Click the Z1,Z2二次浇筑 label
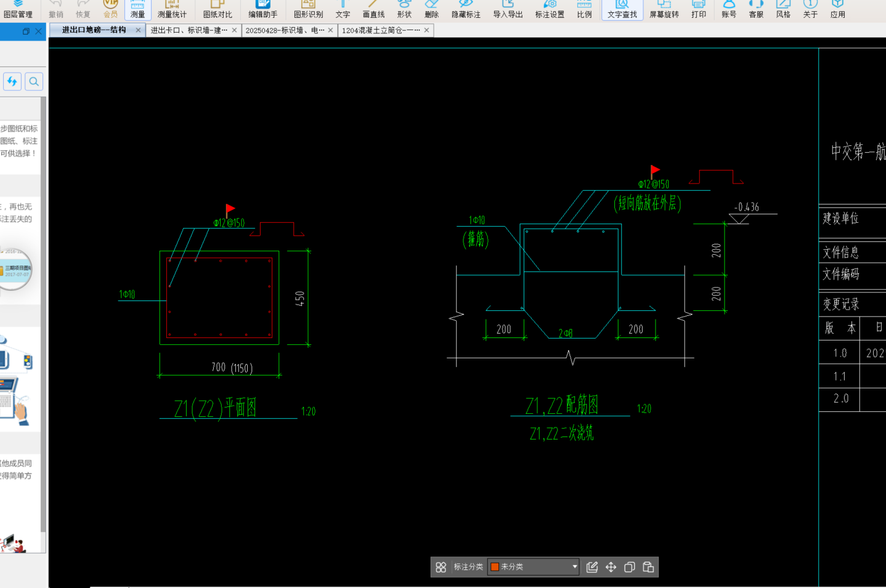Image resolution: width=886 pixels, height=588 pixels. click(561, 433)
